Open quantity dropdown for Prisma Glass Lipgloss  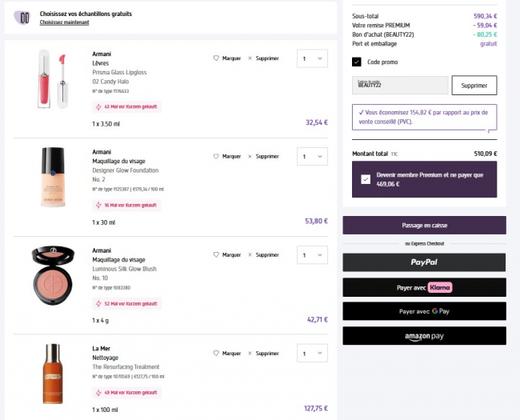[312, 58]
